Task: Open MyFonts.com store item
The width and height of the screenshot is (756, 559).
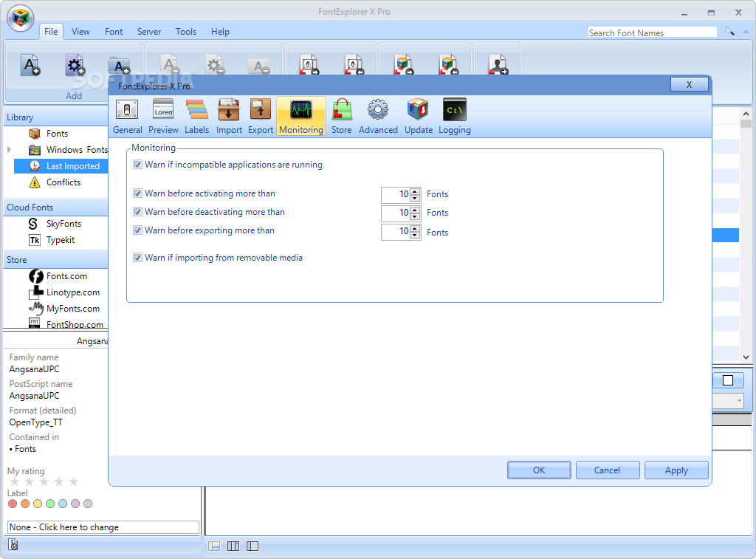Action: pos(73,309)
